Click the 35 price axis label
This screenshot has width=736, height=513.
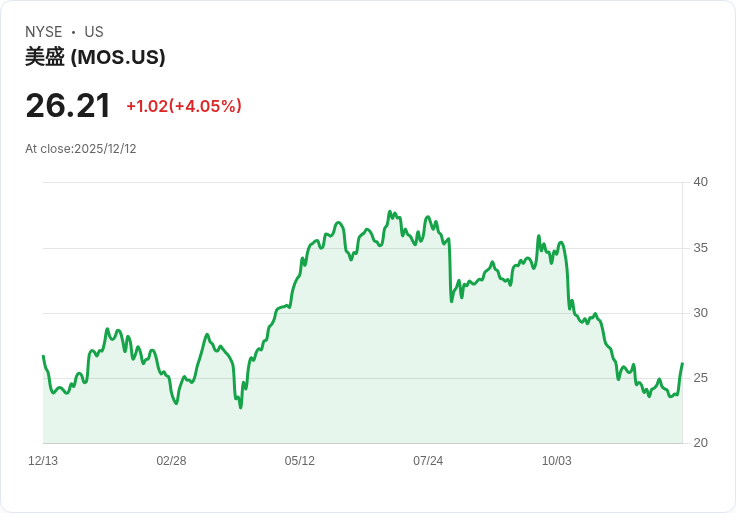[701, 248]
